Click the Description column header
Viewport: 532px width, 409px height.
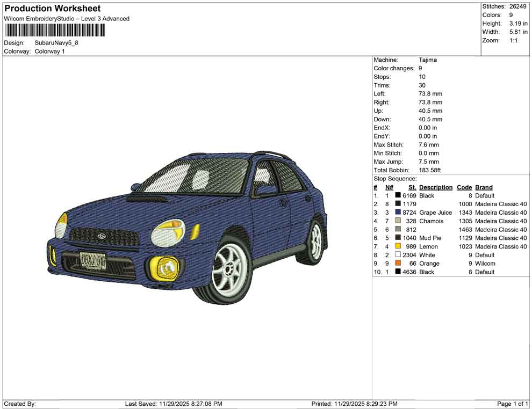[436, 187]
